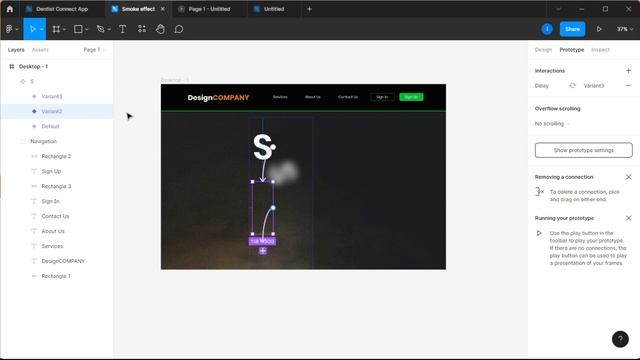
Task: Select the Frame tool
Action: pyautogui.click(x=56, y=29)
